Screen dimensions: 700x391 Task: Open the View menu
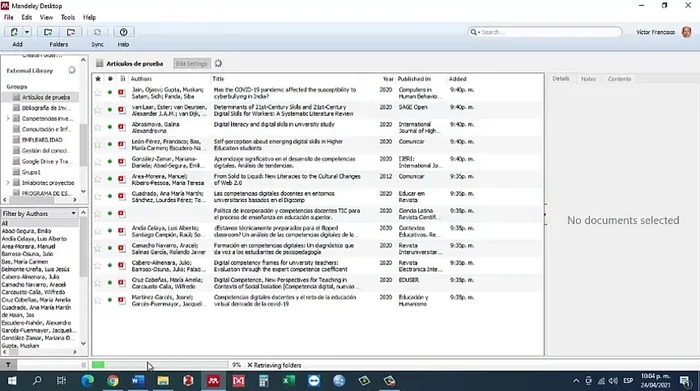pyautogui.click(x=46, y=17)
